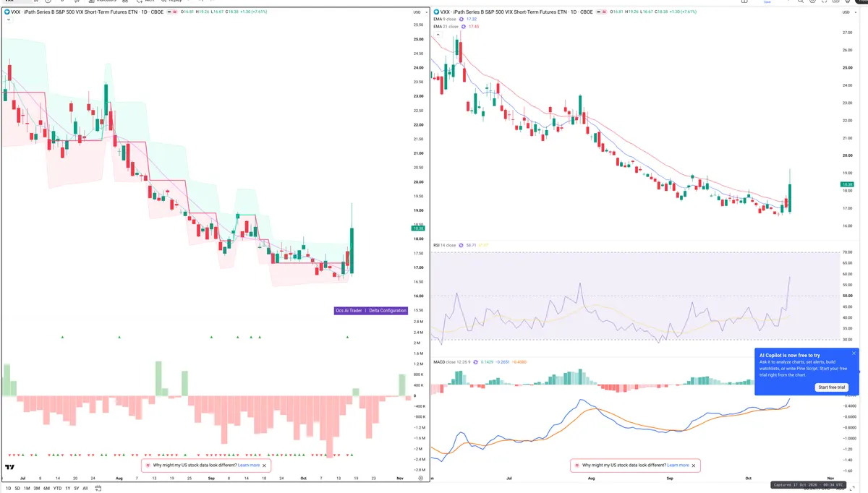The image size is (868, 493).
Task: Select the 6M time range
Action: pyautogui.click(x=46, y=488)
